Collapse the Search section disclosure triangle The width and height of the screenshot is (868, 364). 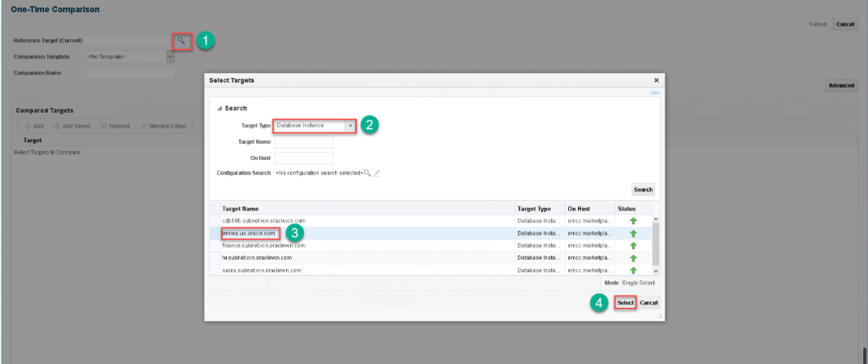click(x=219, y=108)
